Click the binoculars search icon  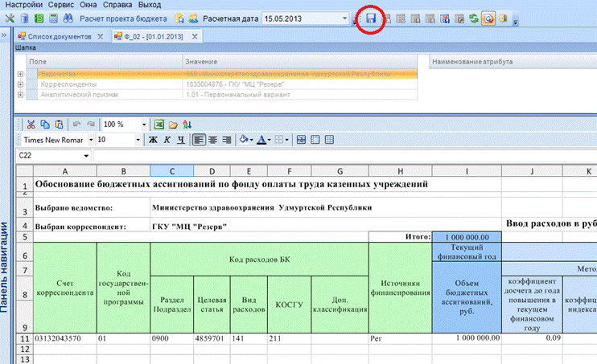68,18
